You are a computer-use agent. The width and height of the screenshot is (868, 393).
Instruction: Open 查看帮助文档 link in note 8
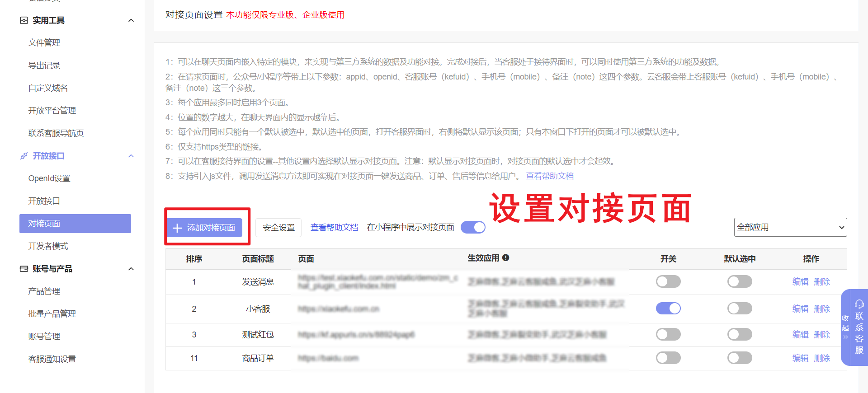pyautogui.click(x=550, y=176)
